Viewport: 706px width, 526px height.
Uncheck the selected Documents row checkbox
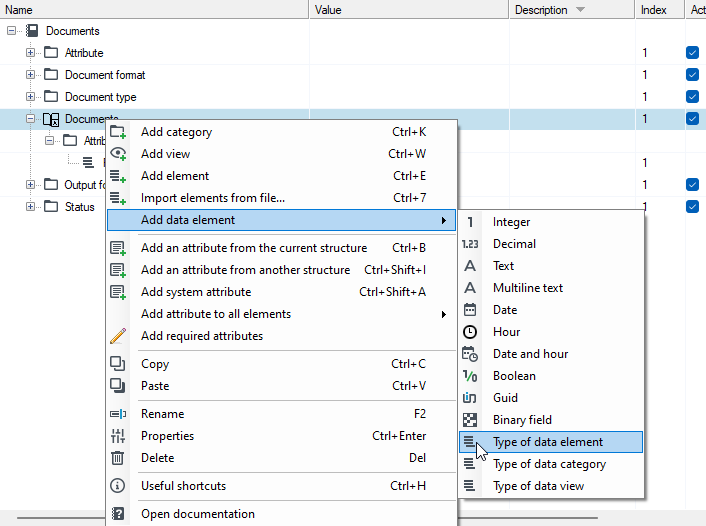pyautogui.click(x=692, y=119)
